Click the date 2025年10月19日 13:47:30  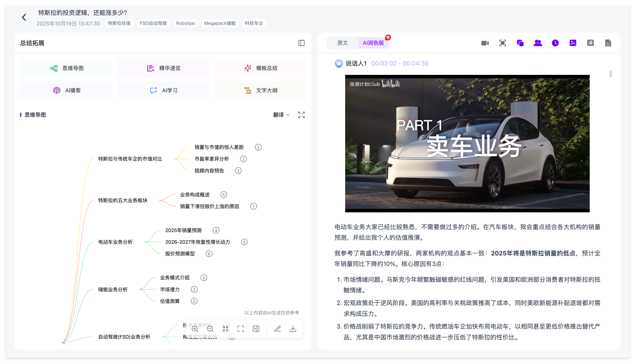[x=68, y=24]
